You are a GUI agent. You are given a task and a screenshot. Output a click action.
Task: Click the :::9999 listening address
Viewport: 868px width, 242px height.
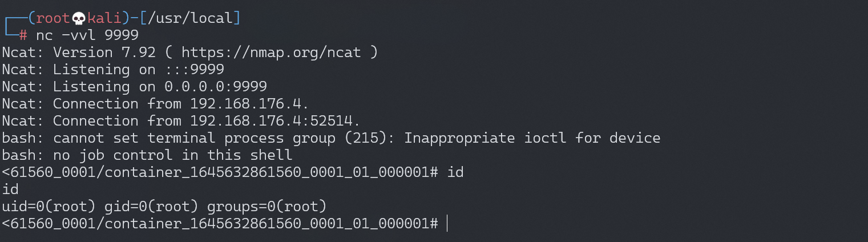click(194, 70)
